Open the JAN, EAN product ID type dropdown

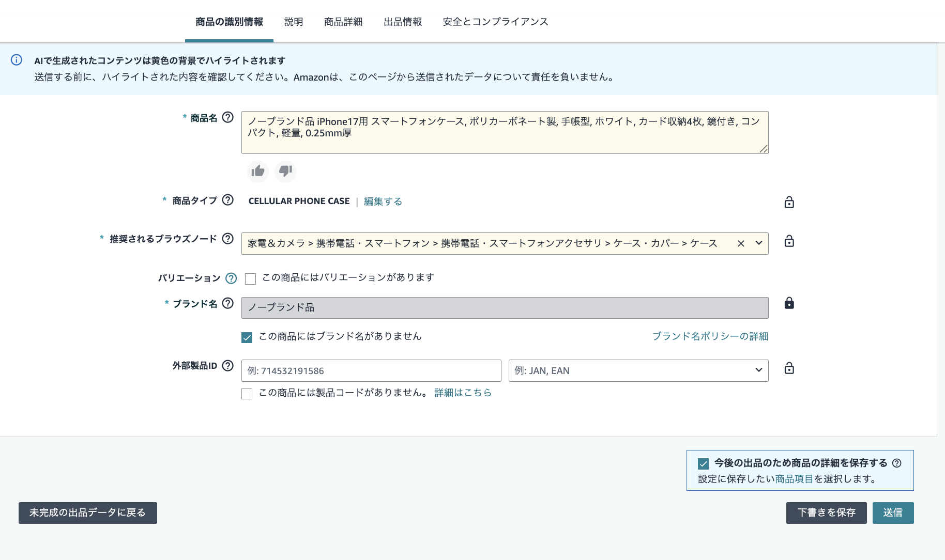click(638, 370)
